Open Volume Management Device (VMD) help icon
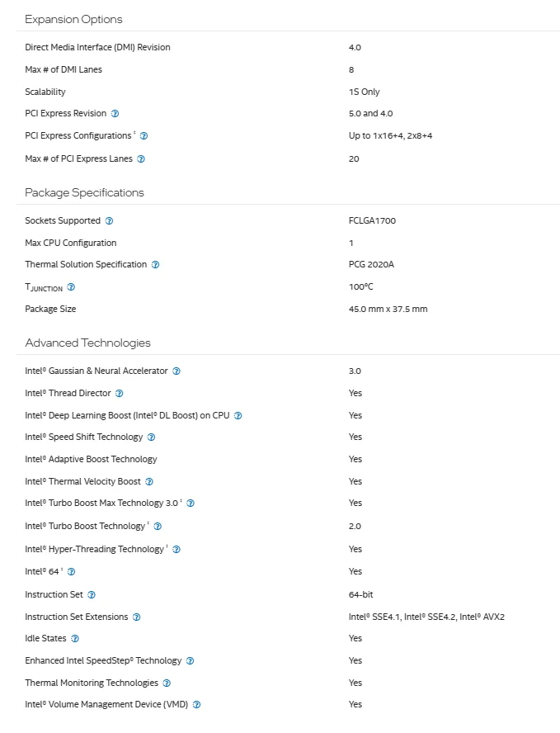The width and height of the screenshot is (560, 733). coord(197,705)
